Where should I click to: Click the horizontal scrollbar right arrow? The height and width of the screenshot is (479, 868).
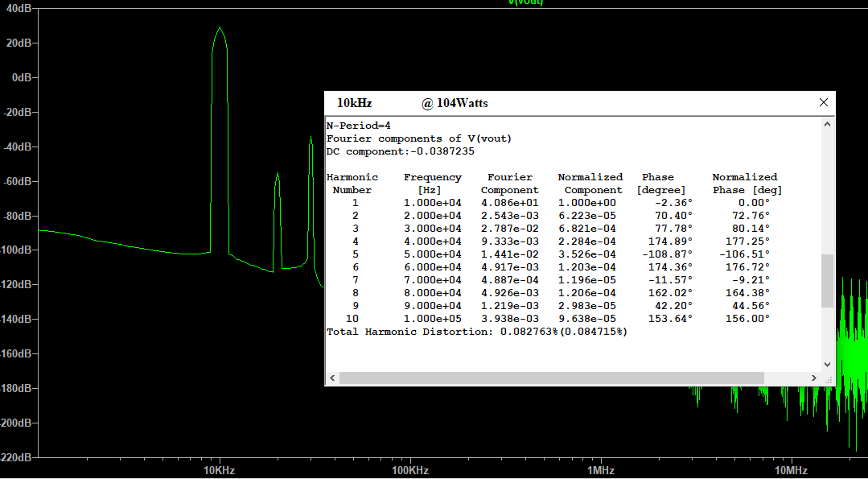[814, 378]
